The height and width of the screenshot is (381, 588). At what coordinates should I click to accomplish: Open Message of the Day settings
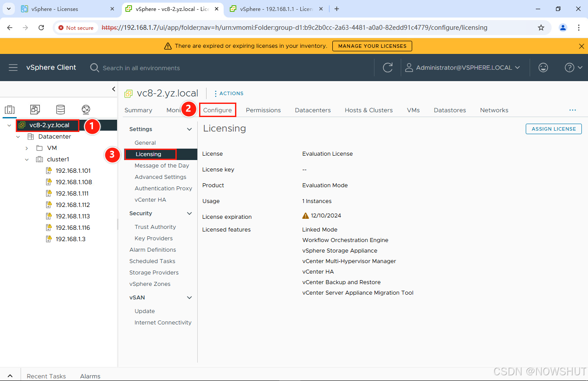(x=162, y=166)
